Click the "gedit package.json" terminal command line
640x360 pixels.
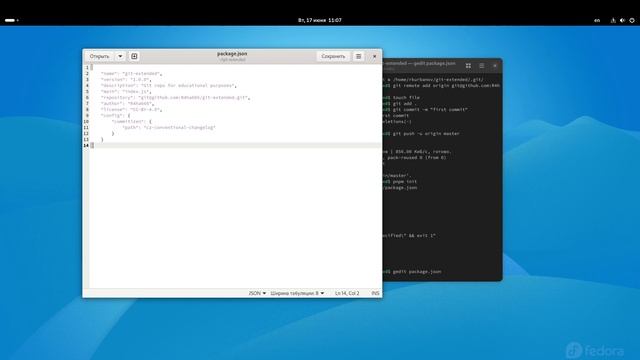416,271
